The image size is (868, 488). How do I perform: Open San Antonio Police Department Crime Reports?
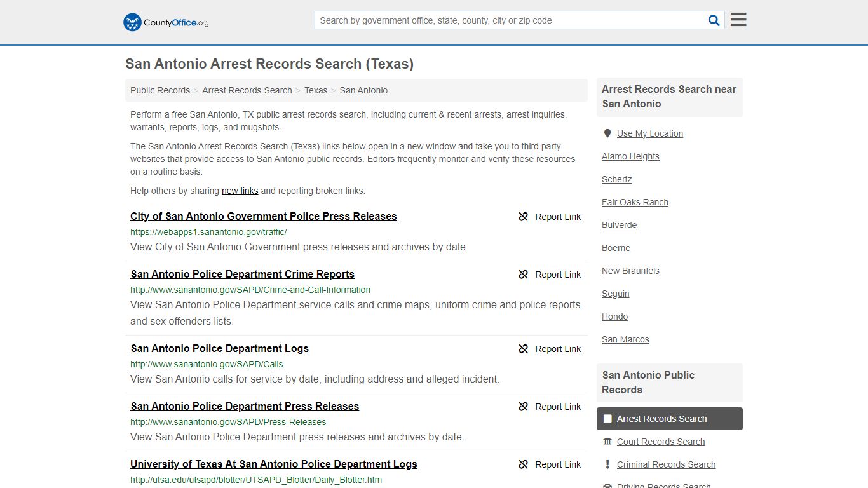click(242, 274)
